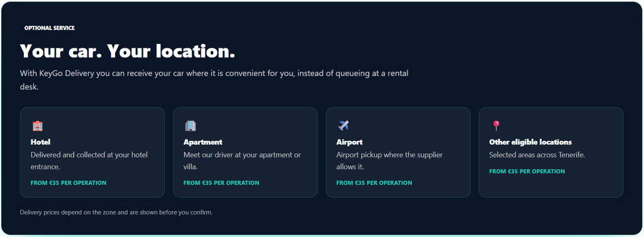The width and height of the screenshot is (644, 237).
Task: Click Other locations FROM €35 price label
Action: (x=527, y=171)
